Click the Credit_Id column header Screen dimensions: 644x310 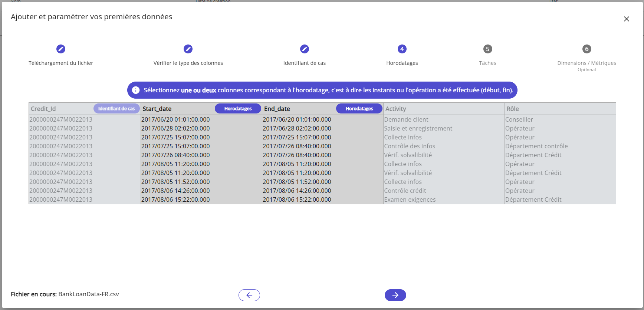click(43, 109)
